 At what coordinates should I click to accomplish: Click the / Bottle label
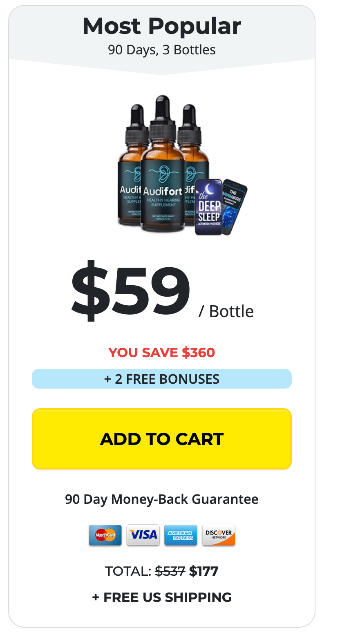click(226, 311)
